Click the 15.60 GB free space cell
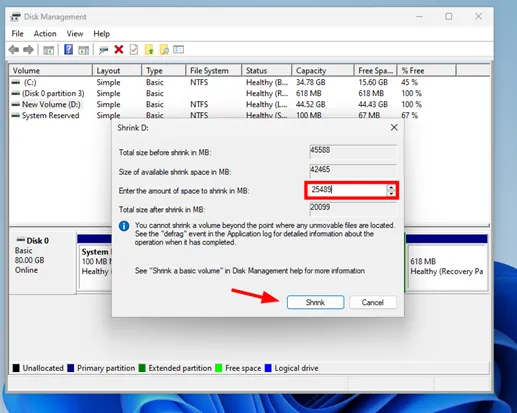 click(x=373, y=82)
